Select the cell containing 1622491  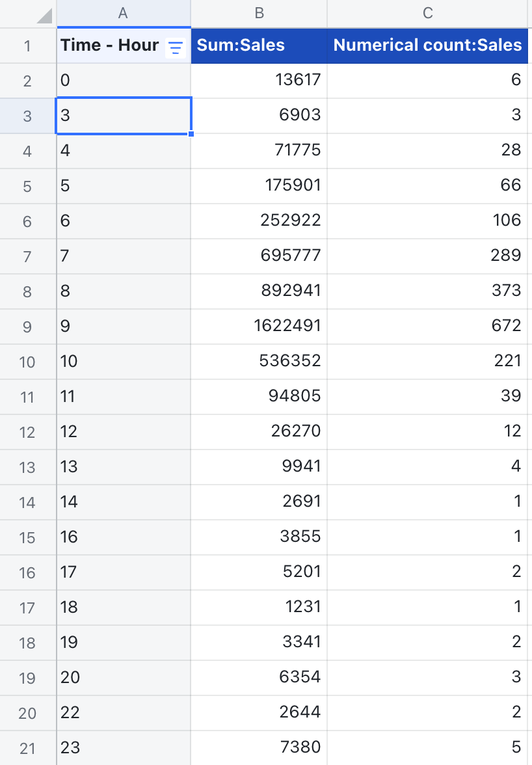click(x=260, y=326)
